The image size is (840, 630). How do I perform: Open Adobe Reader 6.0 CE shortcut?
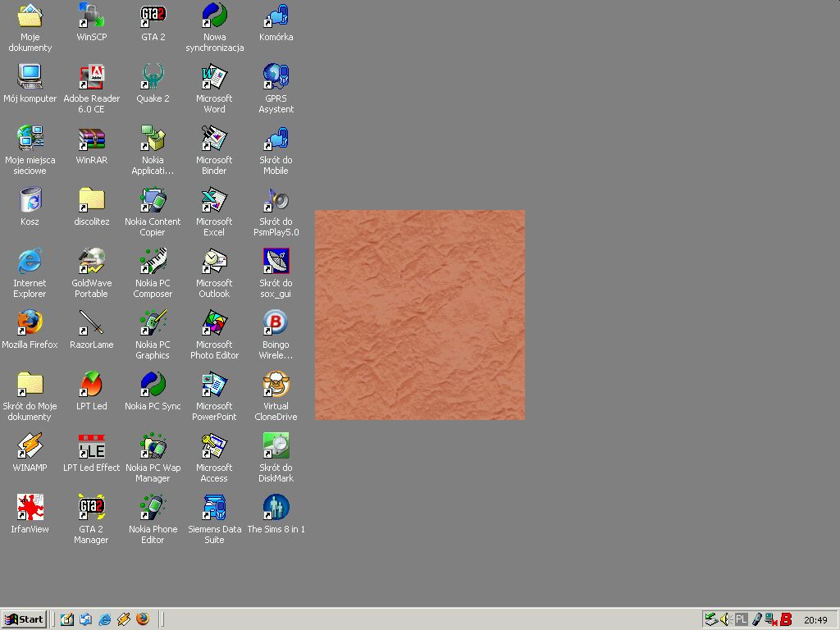(x=91, y=76)
